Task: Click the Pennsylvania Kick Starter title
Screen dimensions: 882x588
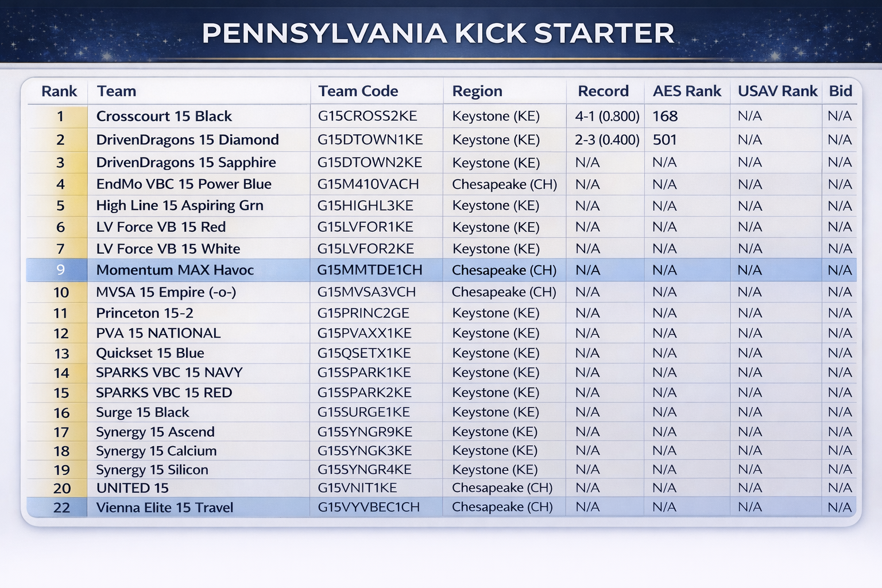Action: (x=438, y=33)
